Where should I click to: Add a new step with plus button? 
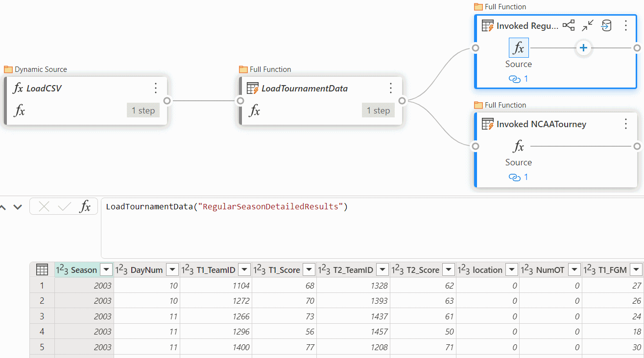coord(583,48)
